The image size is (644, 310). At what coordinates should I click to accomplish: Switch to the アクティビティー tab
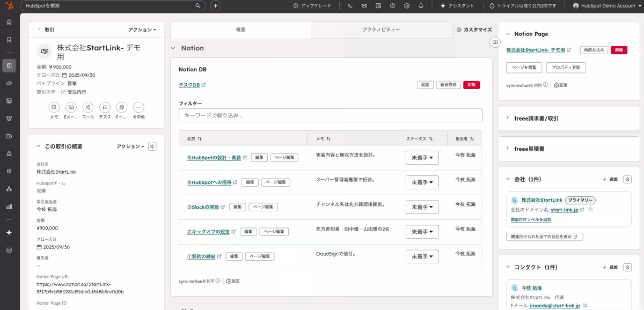pyautogui.click(x=381, y=29)
